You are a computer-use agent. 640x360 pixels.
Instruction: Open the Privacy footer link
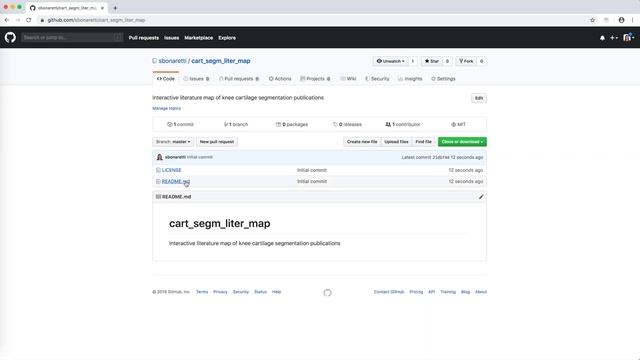click(220, 292)
